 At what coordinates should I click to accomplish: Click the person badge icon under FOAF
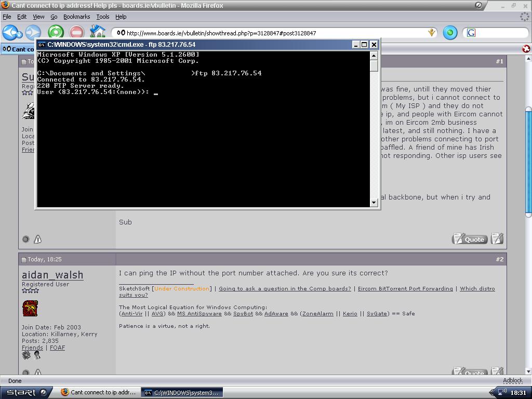[x=37, y=355]
